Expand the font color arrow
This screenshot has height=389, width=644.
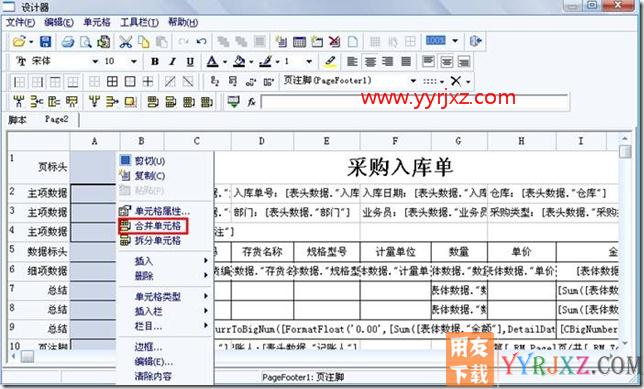click(225, 62)
